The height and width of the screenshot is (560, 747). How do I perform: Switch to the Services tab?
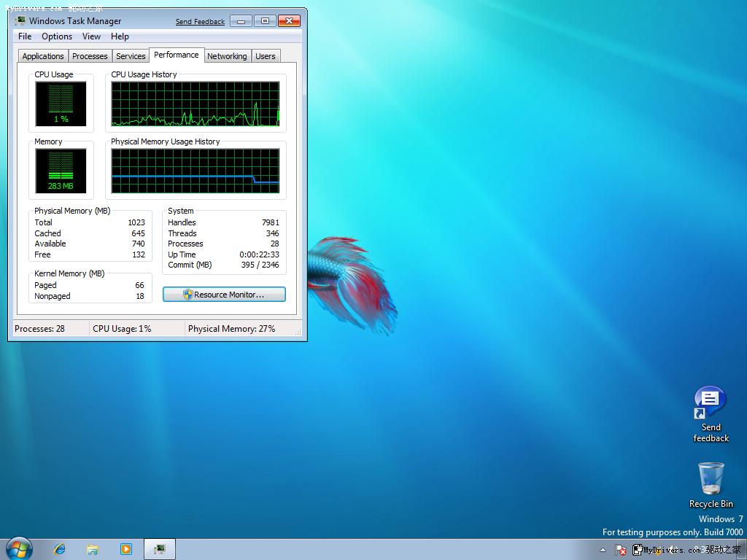(x=131, y=56)
